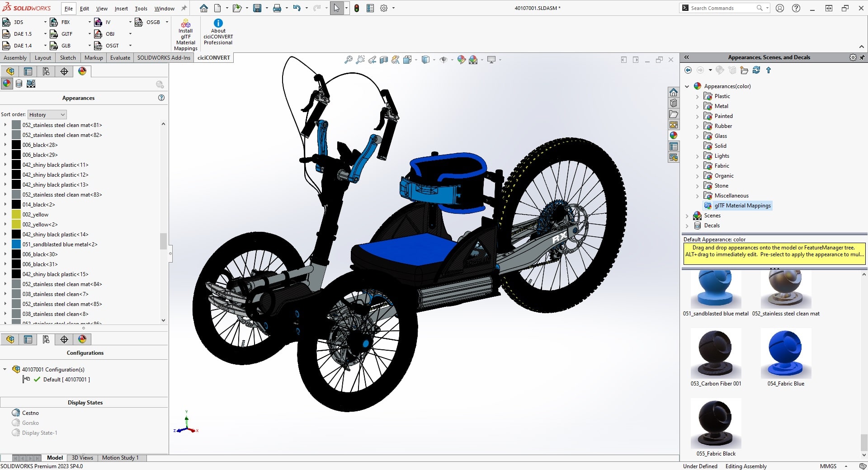Collapse the 40107001 Configuration(s) node

click(5, 369)
